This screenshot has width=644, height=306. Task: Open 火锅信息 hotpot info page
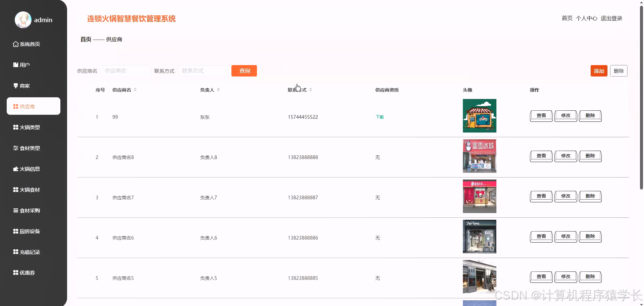pos(15,169)
